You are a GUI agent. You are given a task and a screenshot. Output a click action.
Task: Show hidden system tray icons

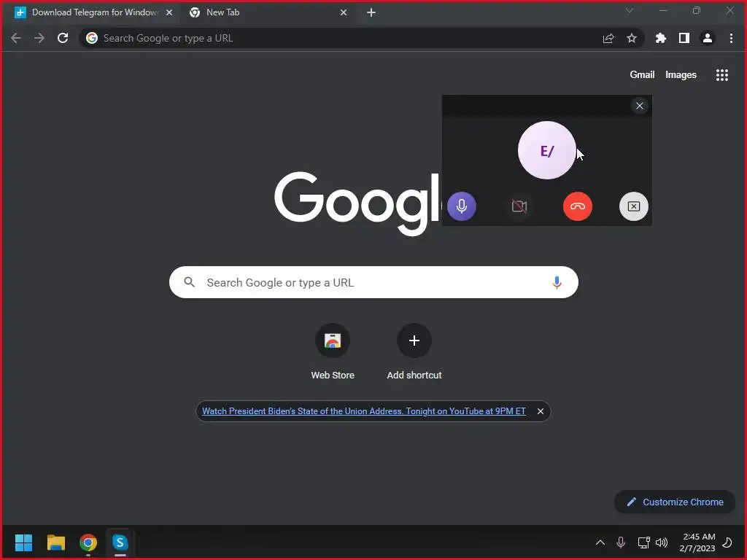(600, 542)
